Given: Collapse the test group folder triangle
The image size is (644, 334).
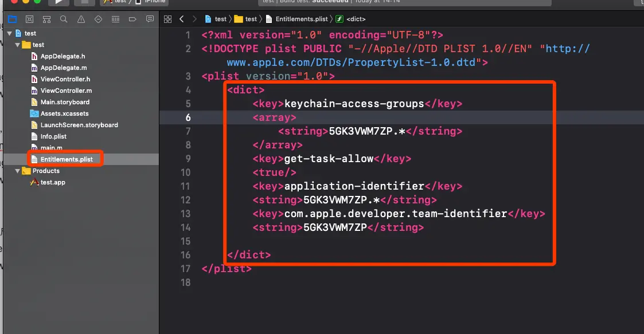Looking at the screenshot, I should pos(18,45).
